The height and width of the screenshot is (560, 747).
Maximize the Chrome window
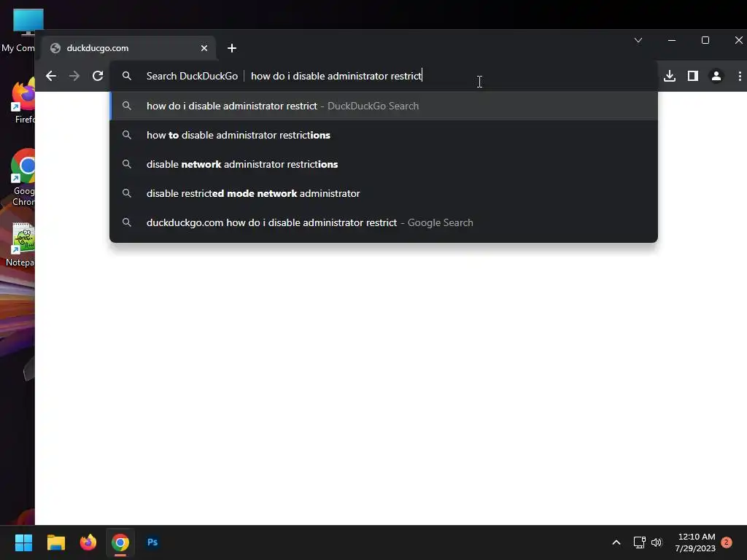pos(705,41)
